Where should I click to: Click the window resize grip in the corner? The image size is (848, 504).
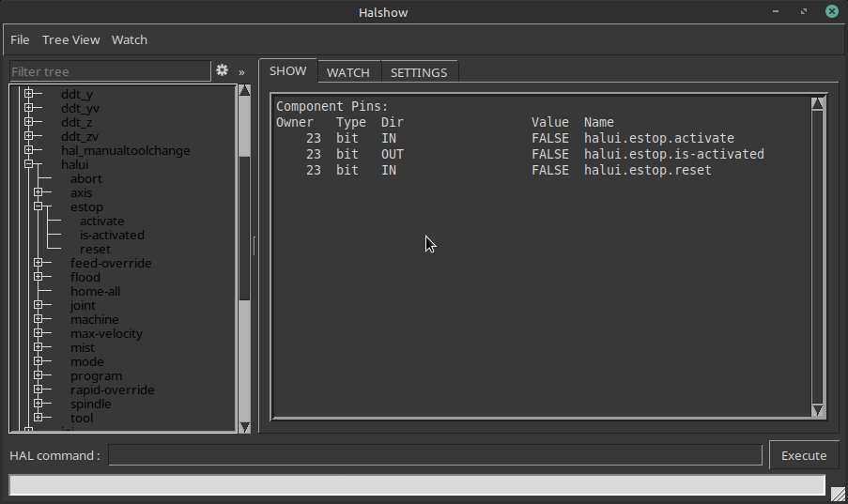839,494
